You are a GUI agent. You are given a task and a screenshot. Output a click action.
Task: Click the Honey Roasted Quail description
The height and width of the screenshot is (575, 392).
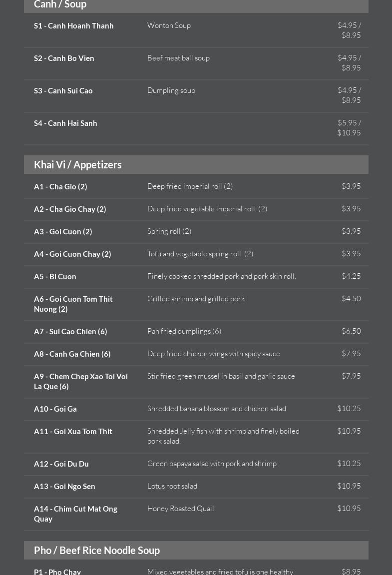tap(181, 509)
